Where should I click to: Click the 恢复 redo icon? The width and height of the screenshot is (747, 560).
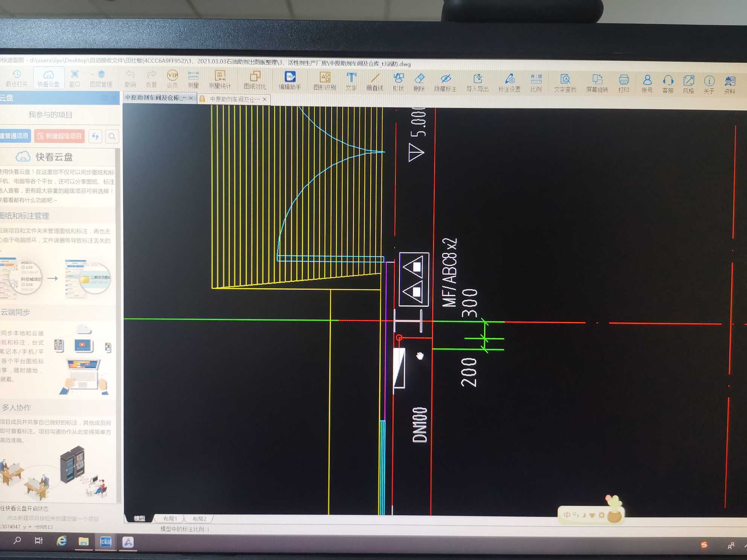151,79
